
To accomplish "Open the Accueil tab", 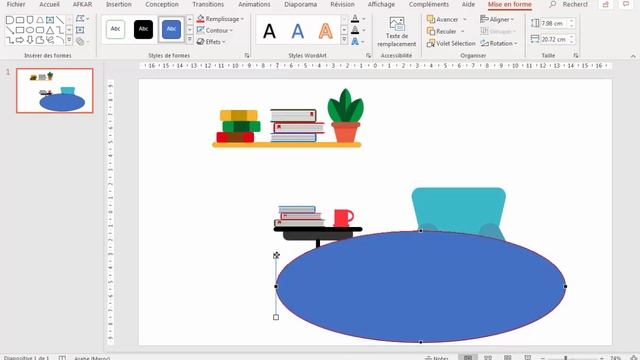I will pyautogui.click(x=49, y=4).
